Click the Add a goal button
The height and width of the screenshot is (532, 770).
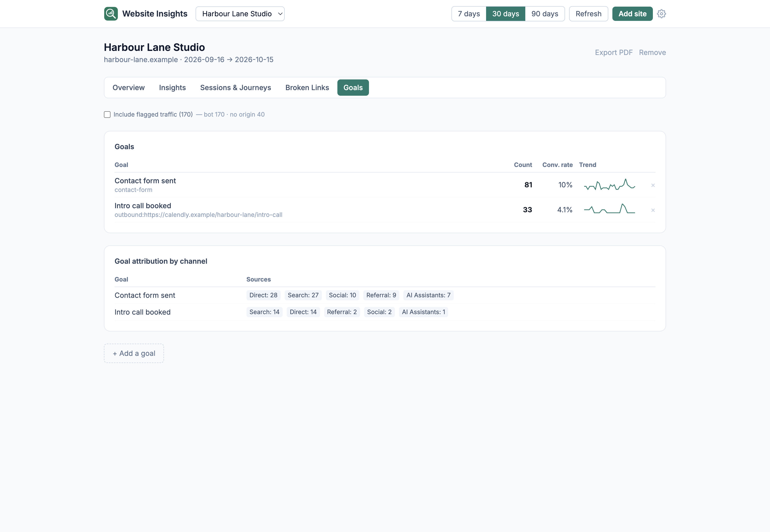[x=134, y=353]
